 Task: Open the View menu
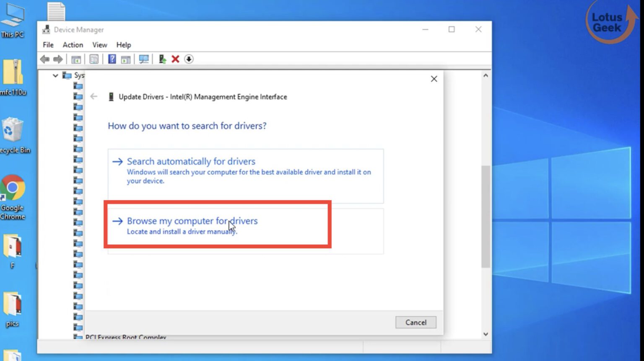[99, 45]
